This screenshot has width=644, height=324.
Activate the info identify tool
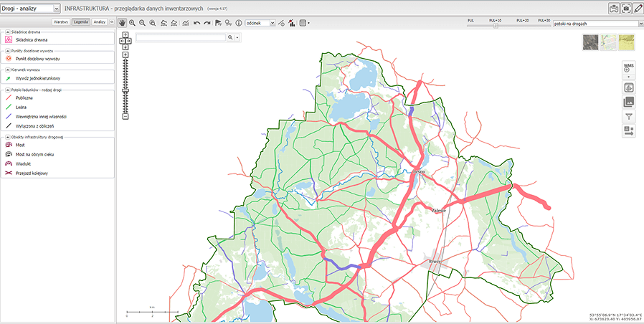239,23
